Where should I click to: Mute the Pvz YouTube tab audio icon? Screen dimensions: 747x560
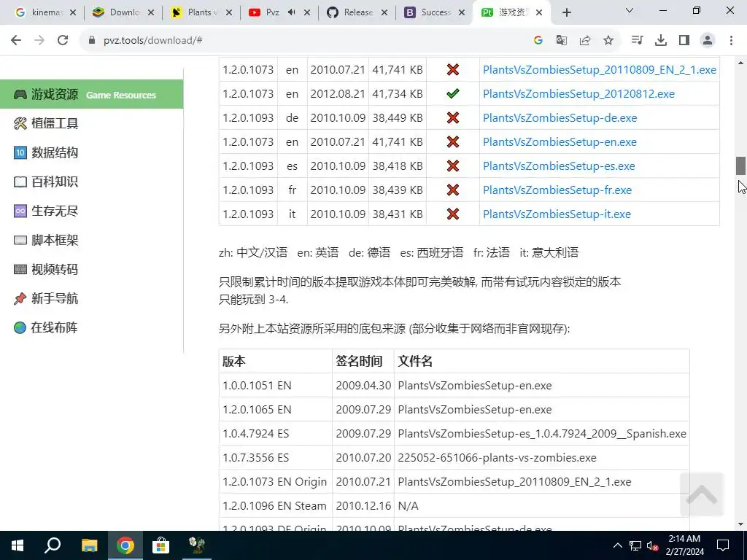coord(292,12)
